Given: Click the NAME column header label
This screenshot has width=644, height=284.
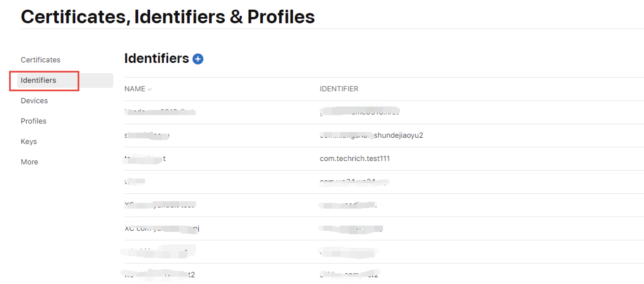Looking at the screenshot, I should click(135, 89).
